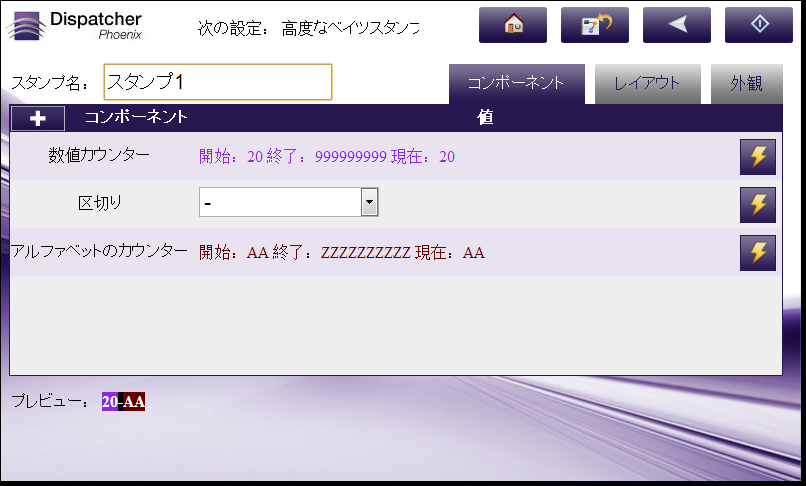This screenshot has width=806, height=486.
Task: Select the アルファベットのカウンター component label
Action: [99, 251]
